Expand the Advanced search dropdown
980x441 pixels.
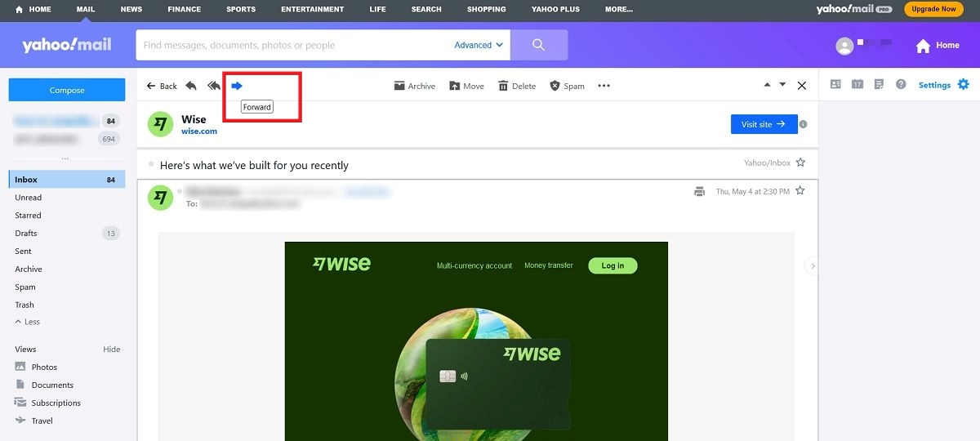pyautogui.click(x=479, y=45)
